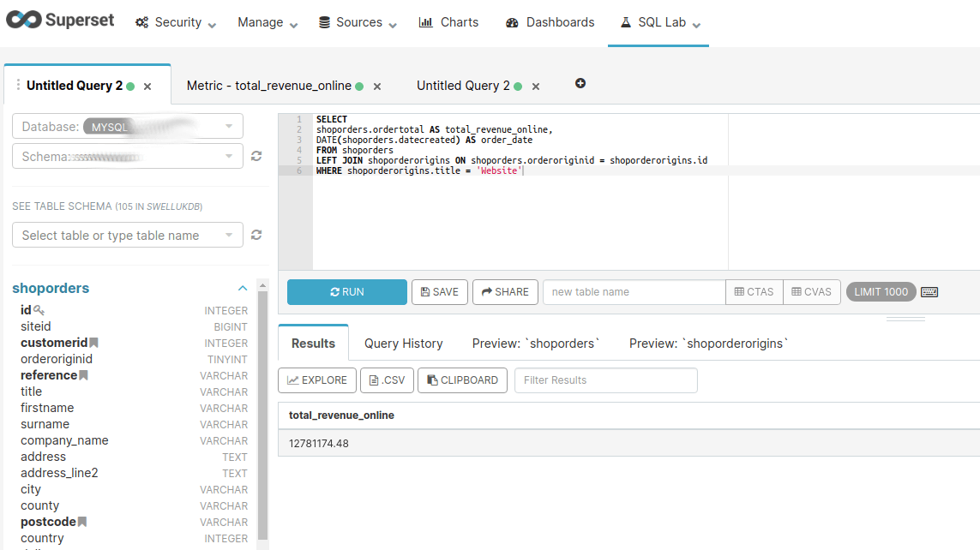The image size is (980, 550).
Task: Collapse the shoporders table schema
Action: pos(243,289)
